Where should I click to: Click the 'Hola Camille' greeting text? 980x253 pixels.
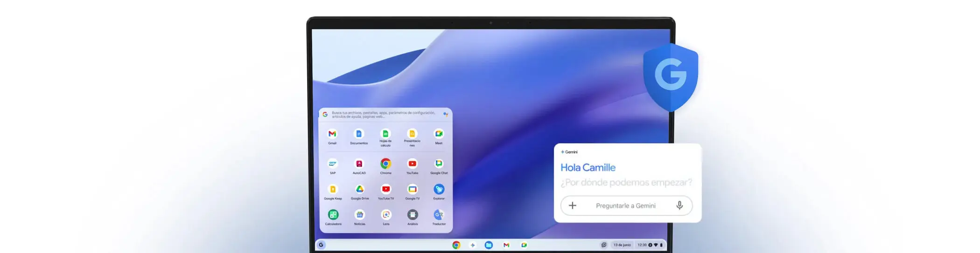coord(588,167)
